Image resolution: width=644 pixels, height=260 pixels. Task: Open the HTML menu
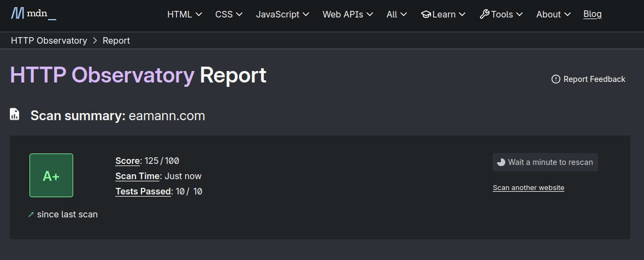click(185, 14)
